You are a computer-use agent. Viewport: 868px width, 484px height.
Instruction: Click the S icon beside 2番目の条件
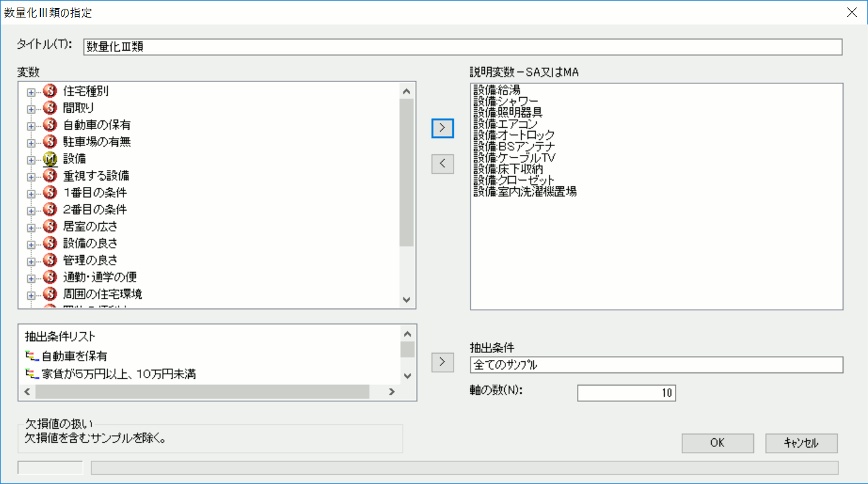click(50, 209)
